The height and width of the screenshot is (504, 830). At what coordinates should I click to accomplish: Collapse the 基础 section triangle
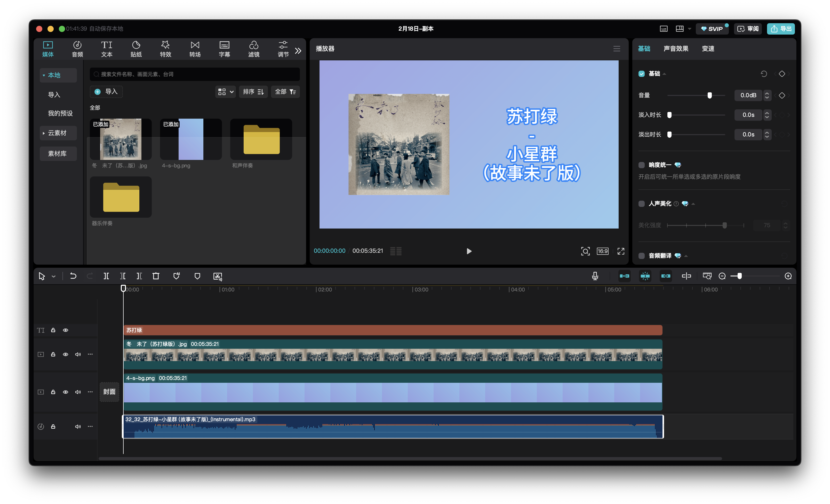[x=664, y=74]
